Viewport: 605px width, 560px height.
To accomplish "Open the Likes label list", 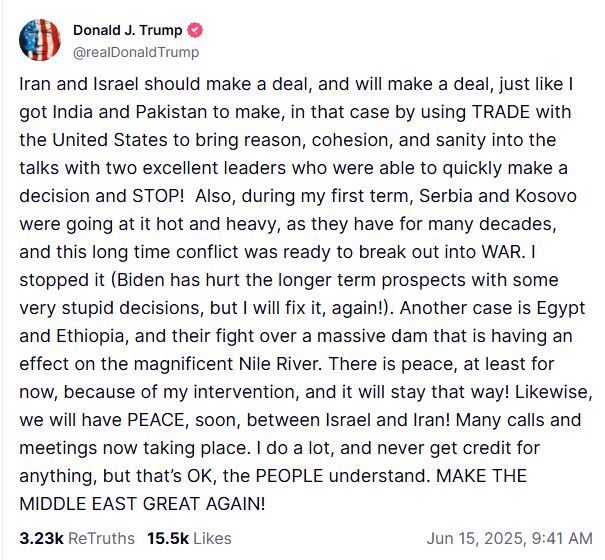I will click(x=212, y=538).
